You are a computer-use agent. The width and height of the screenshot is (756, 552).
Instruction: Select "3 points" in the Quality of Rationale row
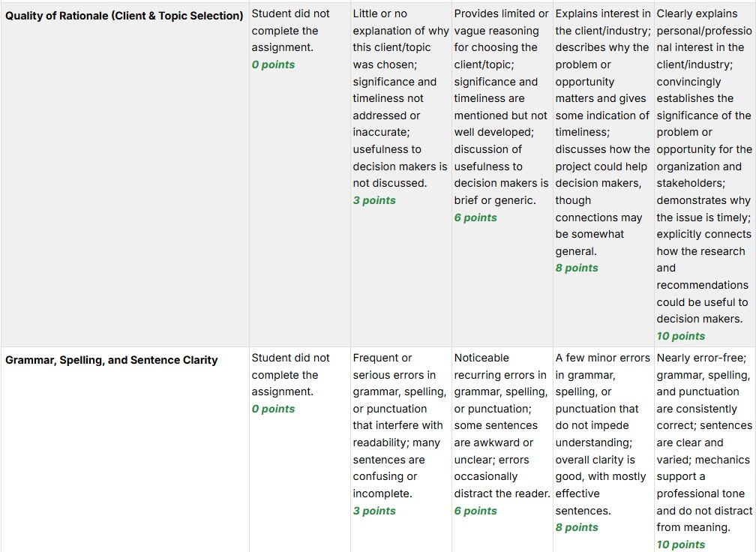[x=374, y=200]
